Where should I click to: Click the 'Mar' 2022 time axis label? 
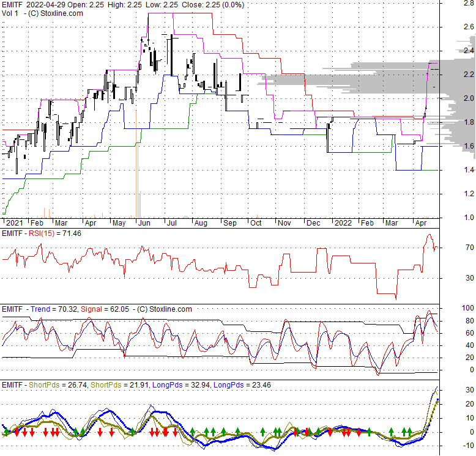click(392, 223)
